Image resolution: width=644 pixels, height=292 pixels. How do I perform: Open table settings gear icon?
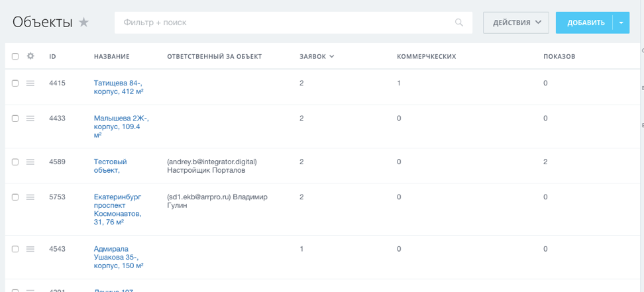[30, 56]
